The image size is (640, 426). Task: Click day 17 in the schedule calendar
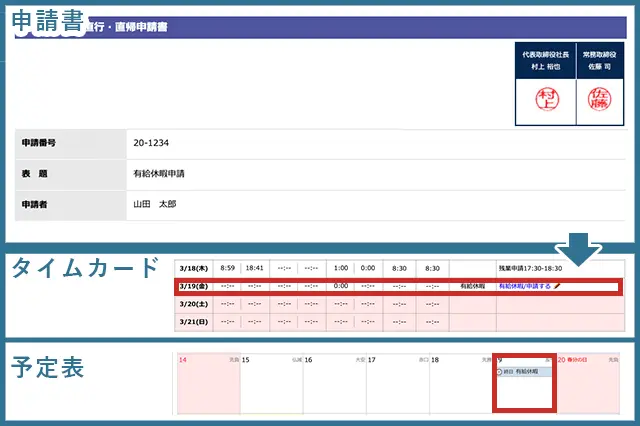click(397, 385)
